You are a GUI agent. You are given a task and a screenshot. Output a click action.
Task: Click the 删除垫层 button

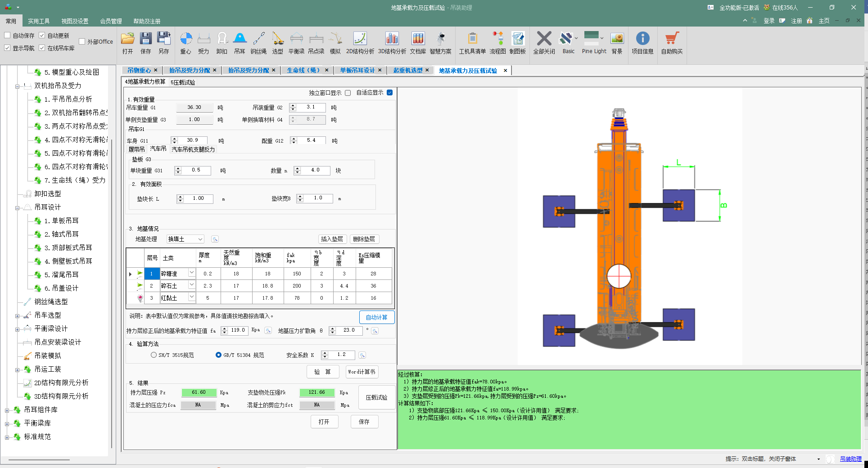point(364,239)
